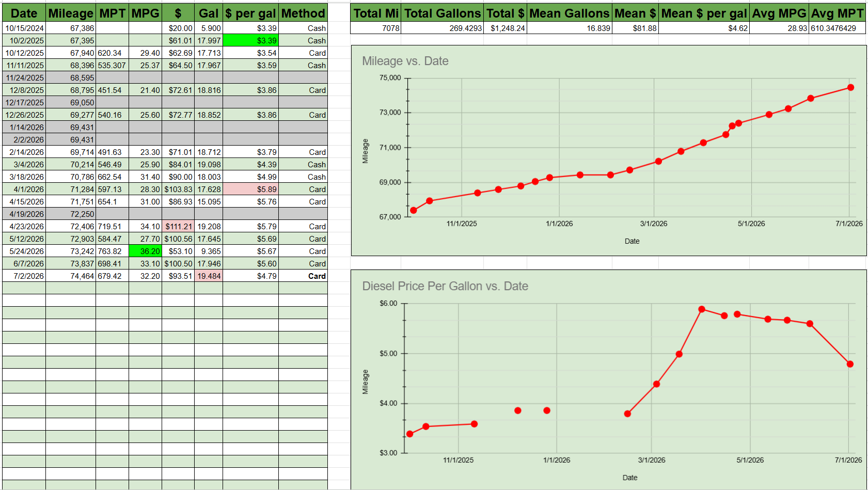Click the Avg MPT header cell
The image size is (868, 490).
pyautogui.click(x=837, y=13)
